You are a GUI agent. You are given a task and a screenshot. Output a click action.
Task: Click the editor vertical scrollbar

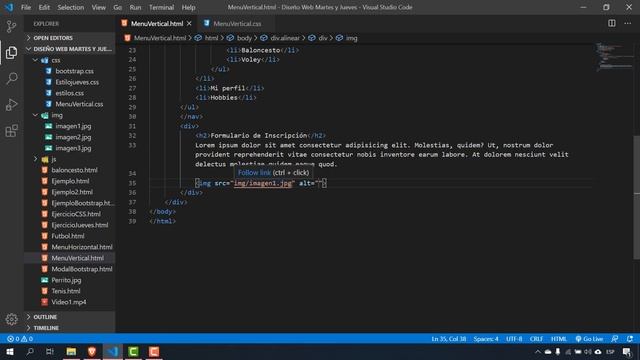[x=636, y=197]
